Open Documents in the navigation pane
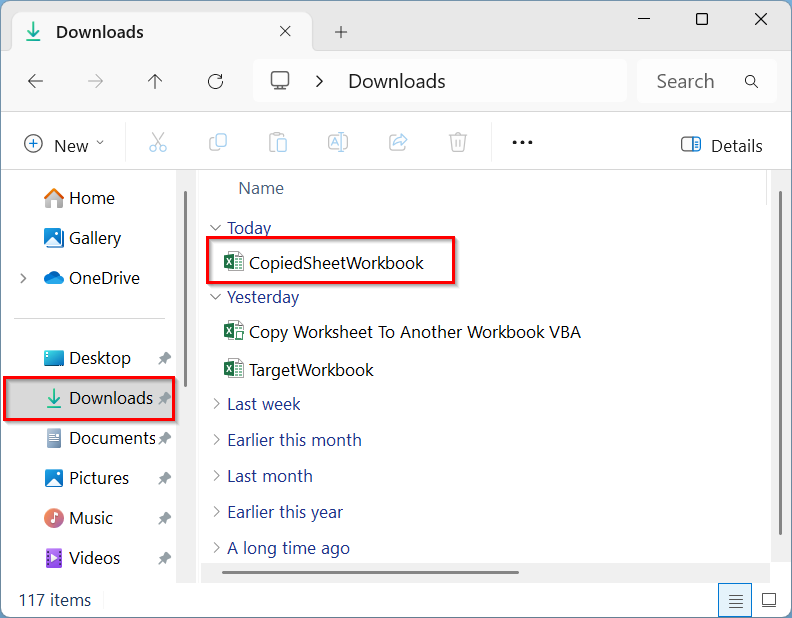This screenshot has width=792, height=618. (111, 438)
